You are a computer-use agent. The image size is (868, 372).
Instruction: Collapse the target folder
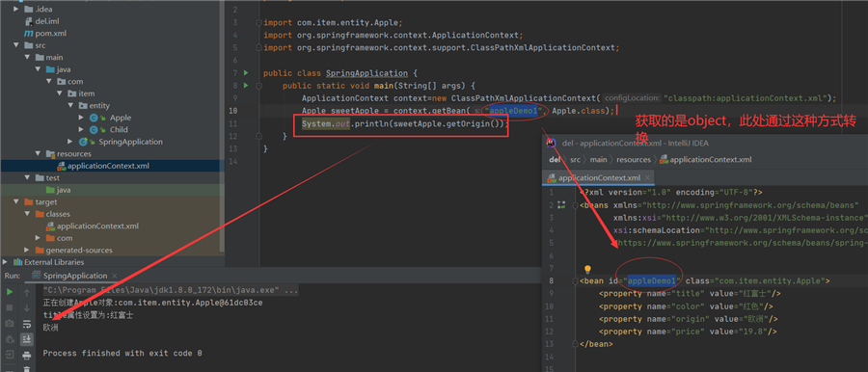tap(15, 202)
